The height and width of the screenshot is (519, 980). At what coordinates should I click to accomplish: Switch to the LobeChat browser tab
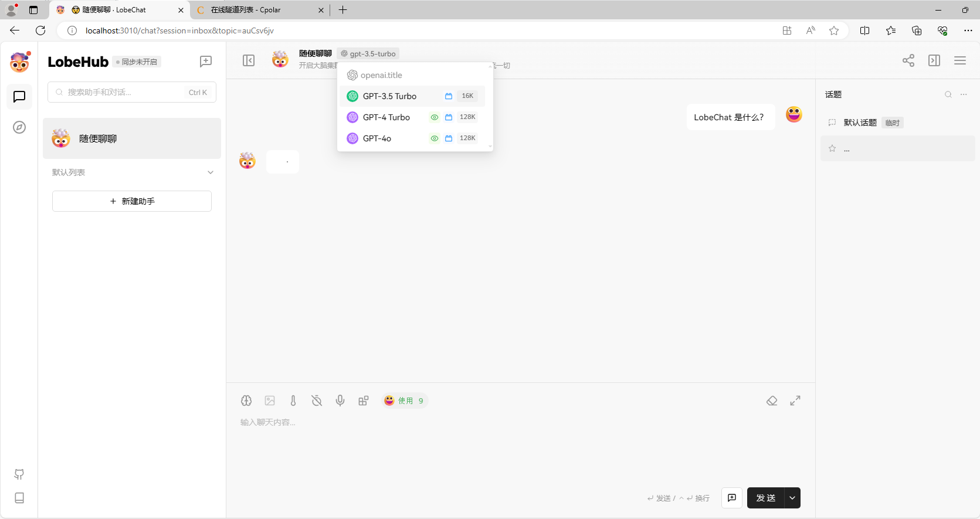[119, 10]
